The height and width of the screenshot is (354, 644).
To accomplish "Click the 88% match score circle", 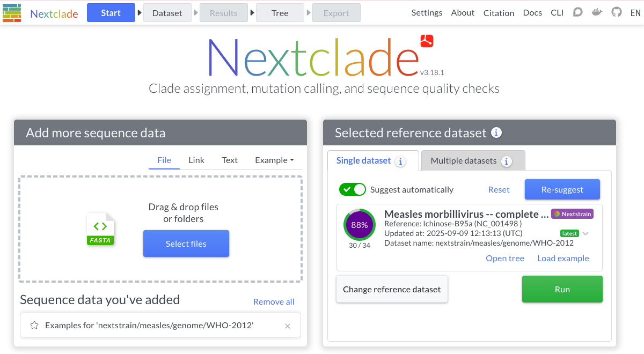I will click(x=360, y=225).
